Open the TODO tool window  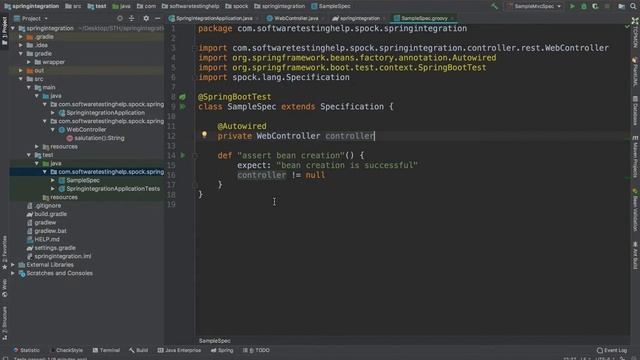[257, 350]
